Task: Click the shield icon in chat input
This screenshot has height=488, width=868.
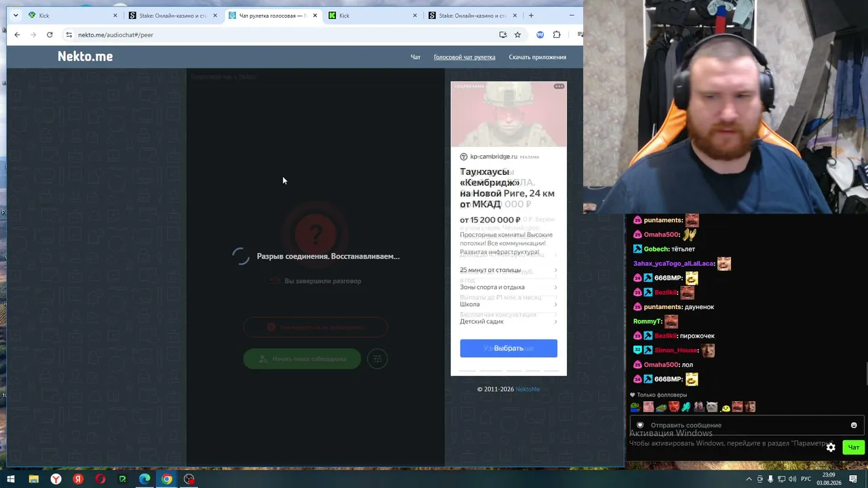Action: click(x=640, y=425)
